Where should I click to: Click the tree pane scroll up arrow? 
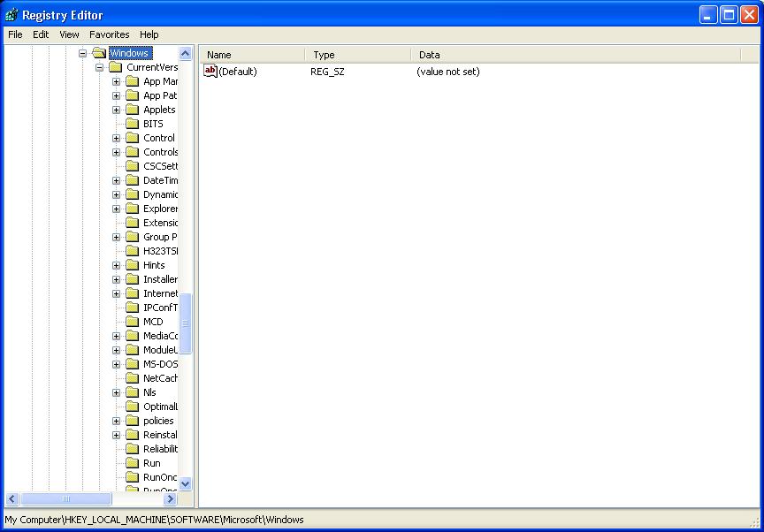tap(185, 53)
